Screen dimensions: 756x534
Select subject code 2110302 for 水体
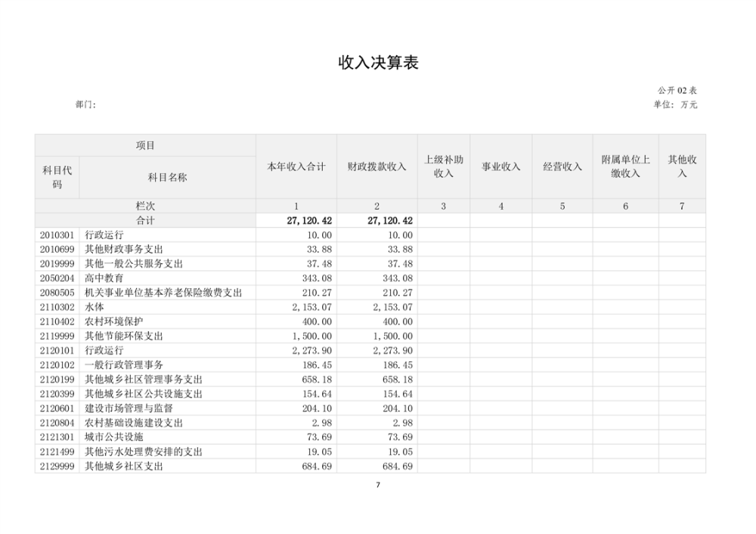pyautogui.click(x=57, y=307)
